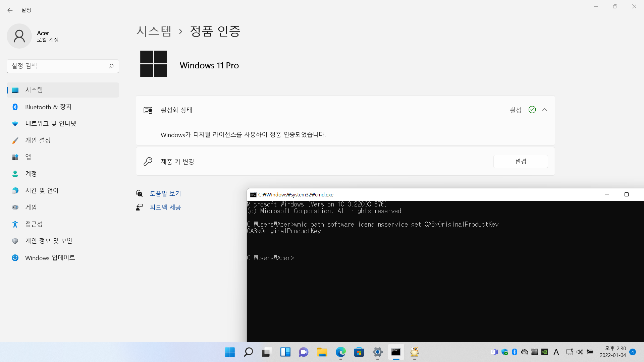Collapse the 활성화 상태 section chevron
This screenshot has height=362, width=644.
(x=545, y=110)
